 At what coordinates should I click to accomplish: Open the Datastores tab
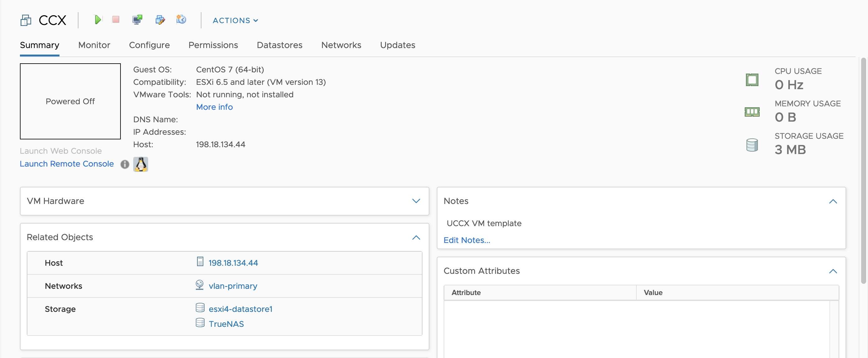coord(279,45)
